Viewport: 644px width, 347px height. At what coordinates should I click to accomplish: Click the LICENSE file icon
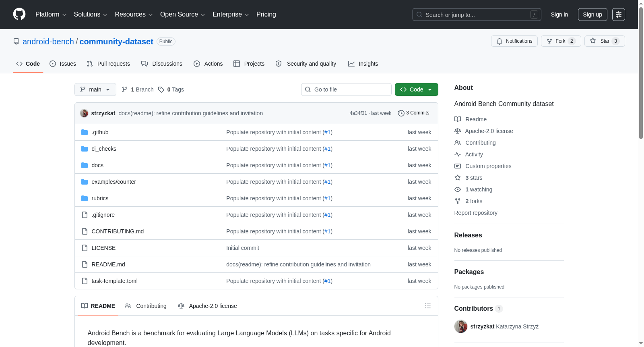click(85, 248)
